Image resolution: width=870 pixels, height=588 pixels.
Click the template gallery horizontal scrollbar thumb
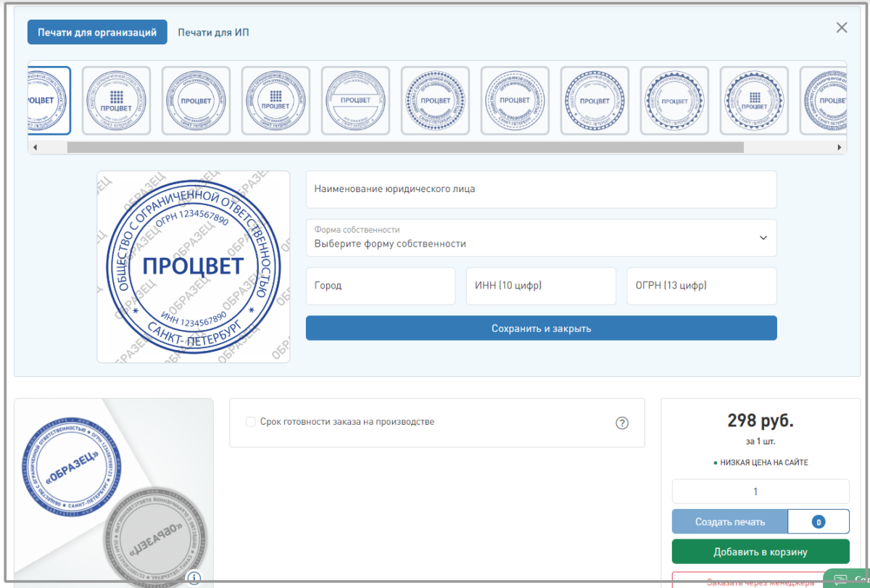405,147
